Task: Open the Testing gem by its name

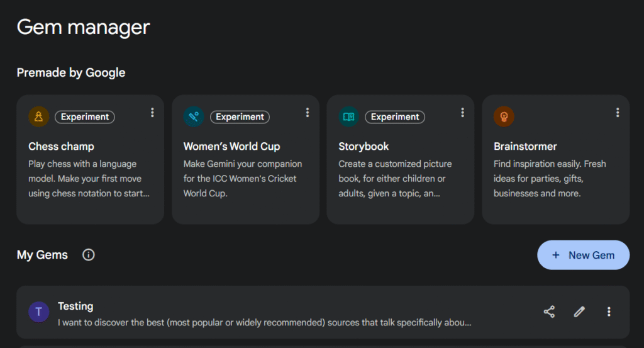Action: pos(75,306)
